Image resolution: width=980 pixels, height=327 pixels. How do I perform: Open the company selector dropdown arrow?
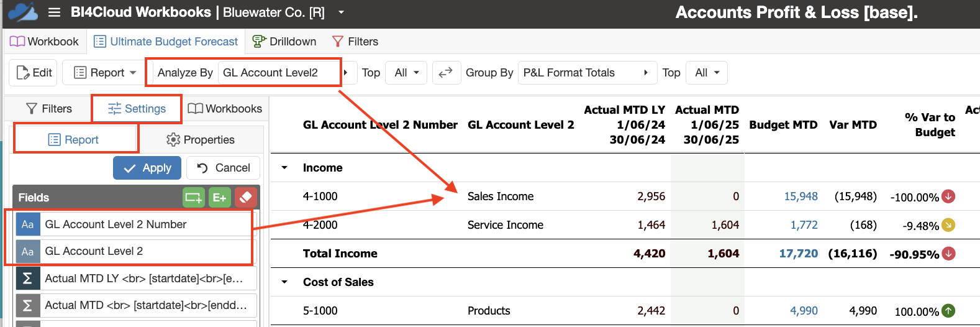(x=341, y=12)
